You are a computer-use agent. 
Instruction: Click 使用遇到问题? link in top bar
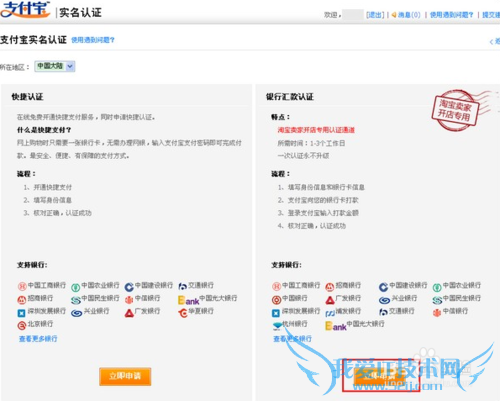451,15
